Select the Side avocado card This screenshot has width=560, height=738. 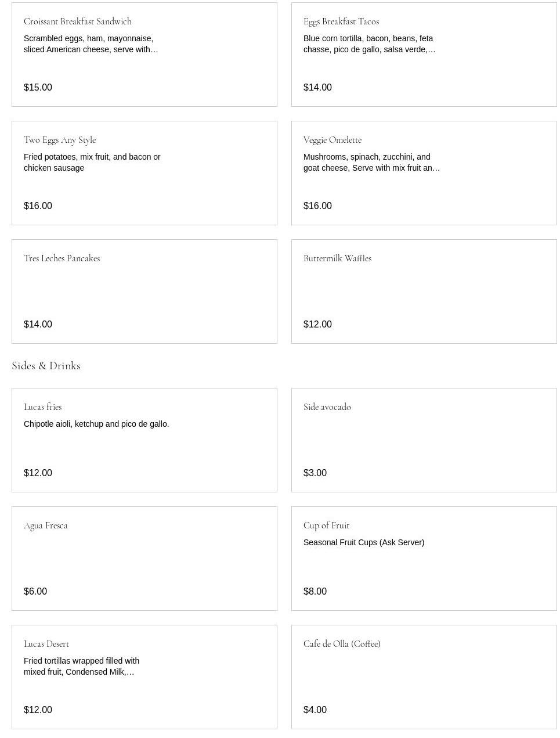point(424,440)
